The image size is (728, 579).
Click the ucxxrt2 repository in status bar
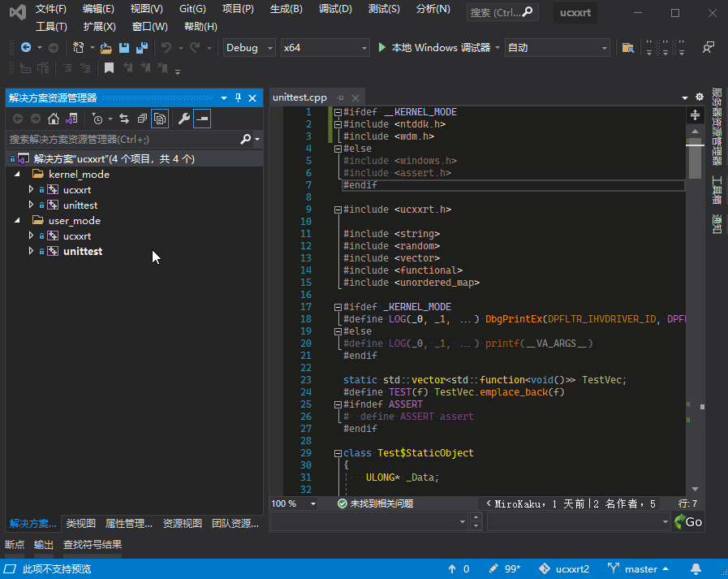pyautogui.click(x=564, y=568)
